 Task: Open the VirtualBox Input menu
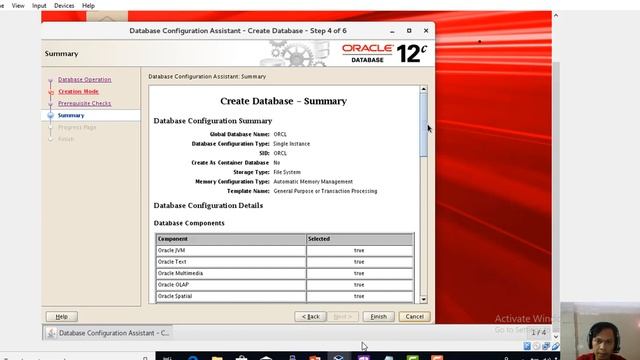(x=39, y=6)
